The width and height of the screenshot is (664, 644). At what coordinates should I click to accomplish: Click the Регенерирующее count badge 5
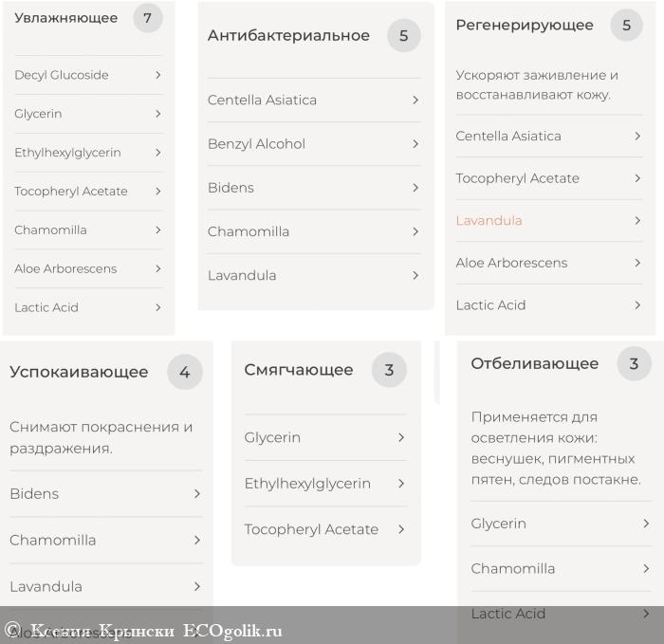(626, 26)
